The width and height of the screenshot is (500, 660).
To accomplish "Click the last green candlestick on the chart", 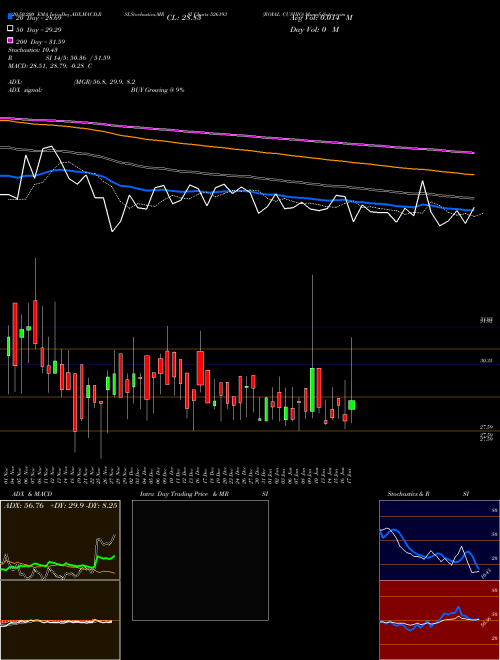I will [x=351, y=405].
